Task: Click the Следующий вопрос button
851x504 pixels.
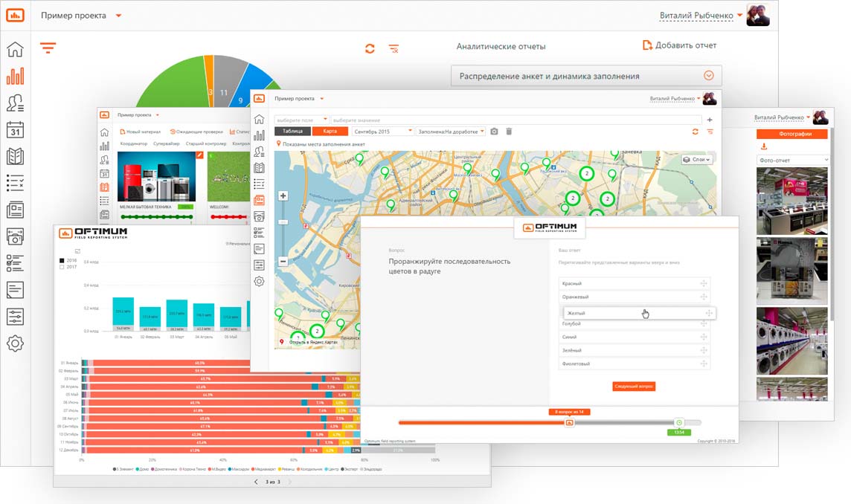Action: coord(634,387)
